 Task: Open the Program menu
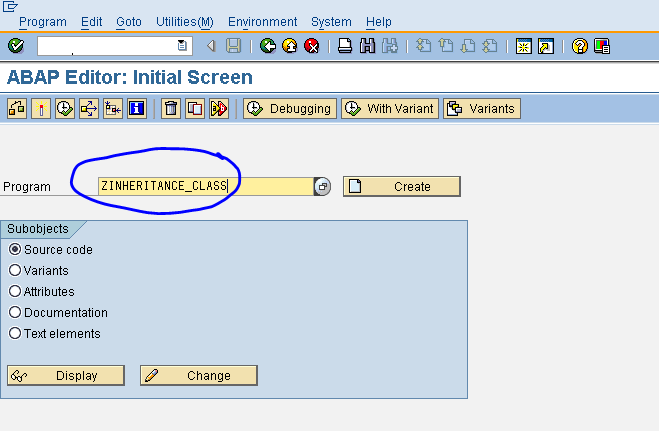click(x=43, y=22)
